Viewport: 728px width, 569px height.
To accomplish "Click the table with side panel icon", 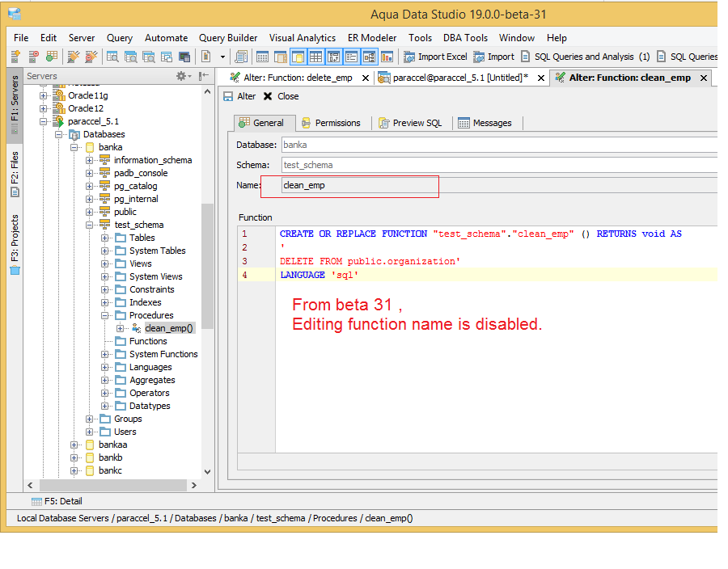I will [281, 57].
